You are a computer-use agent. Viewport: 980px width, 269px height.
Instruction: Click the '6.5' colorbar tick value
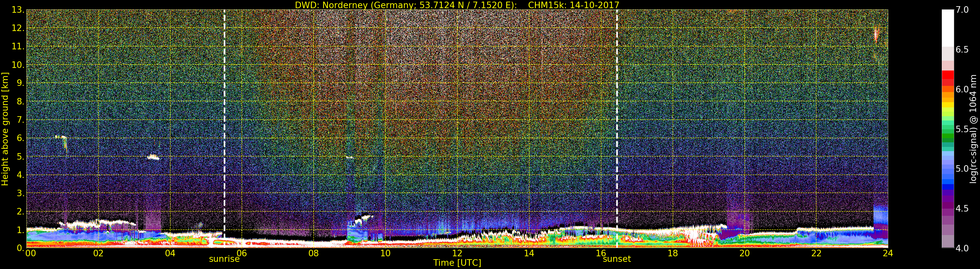tap(962, 50)
